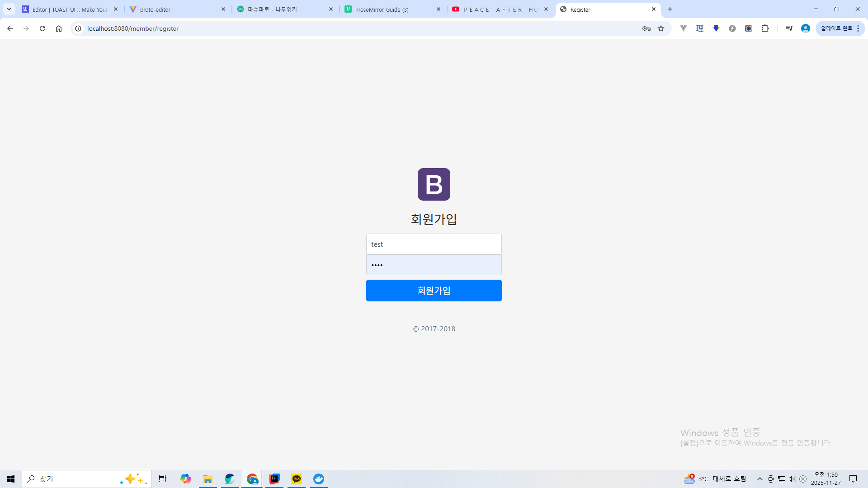Open the Extensions puzzle icon
Screen dimensions: 868x488
pyautogui.click(x=765, y=28)
